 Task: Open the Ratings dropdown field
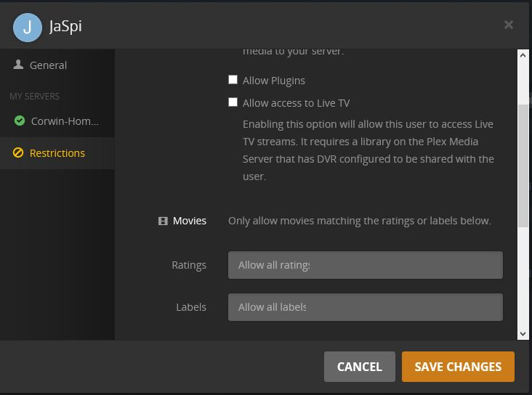point(365,265)
